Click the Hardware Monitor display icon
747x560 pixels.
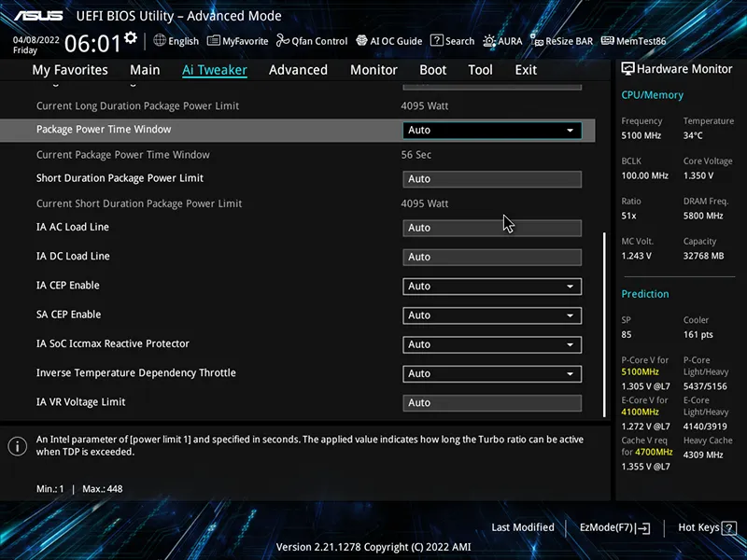(627, 69)
